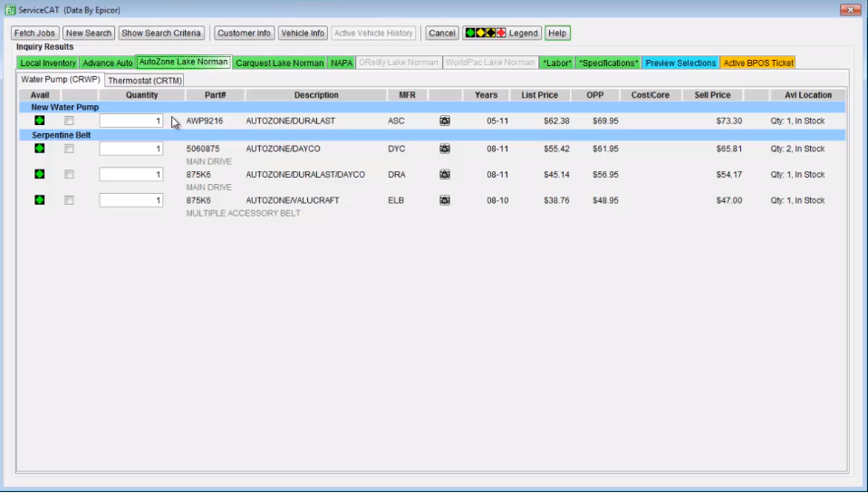
Task: Click the Avail column header
Action: (40, 95)
